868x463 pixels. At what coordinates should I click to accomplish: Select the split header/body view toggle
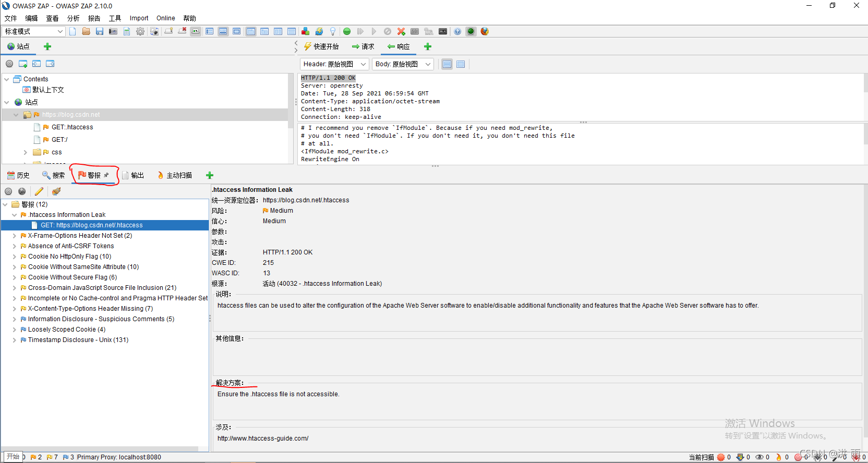coord(447,64)
